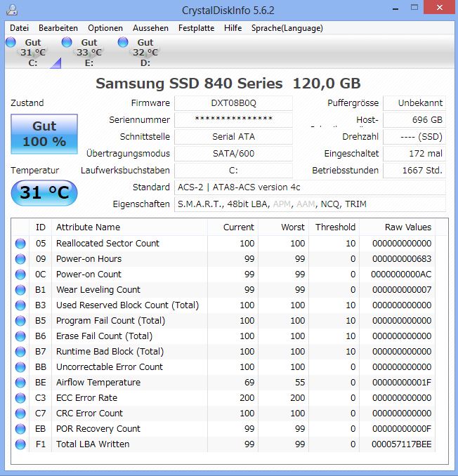Screen dimensions: 458x476
Task: Select the Reallocated Sector Count row text
Action: point(107,244)
